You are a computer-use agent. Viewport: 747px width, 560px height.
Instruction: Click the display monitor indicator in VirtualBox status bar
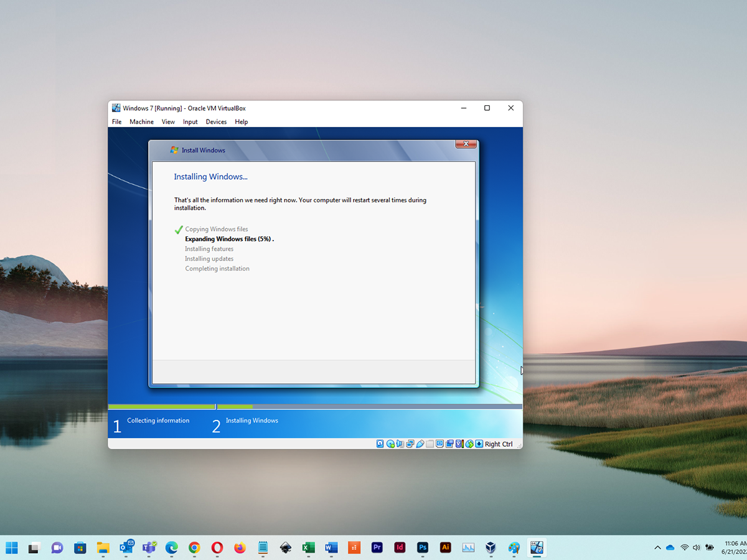(x=440, y=444)
